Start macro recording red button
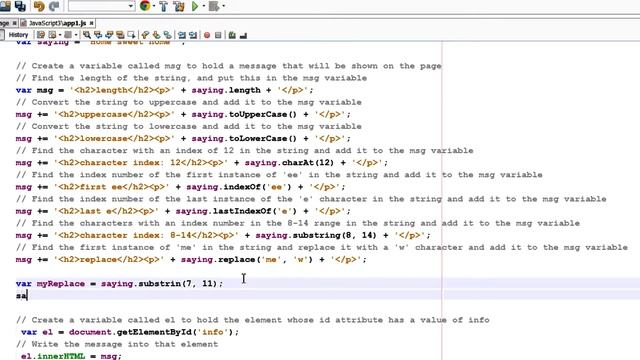Viewport: 640px width, 360px height. click(x=207, y=36)
